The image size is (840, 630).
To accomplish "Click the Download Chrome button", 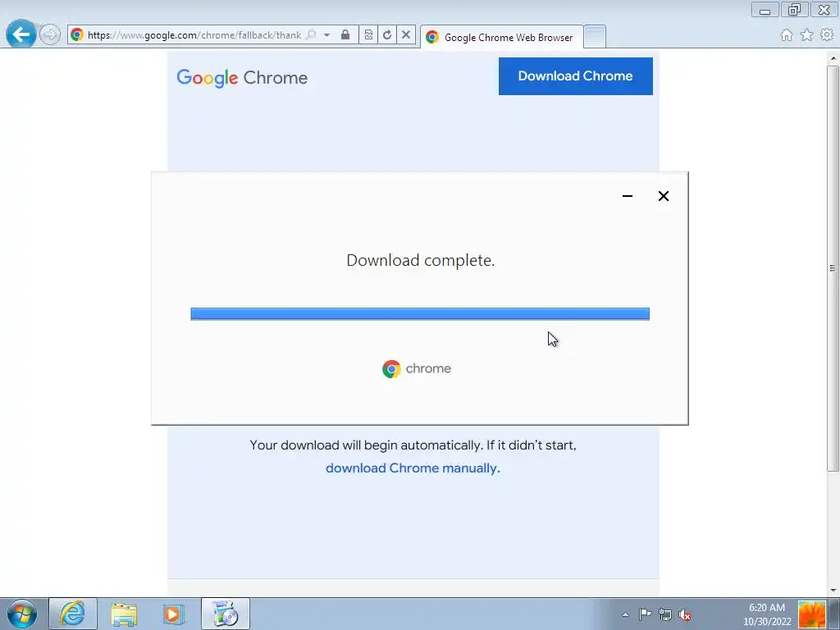I will click(575, 76).
